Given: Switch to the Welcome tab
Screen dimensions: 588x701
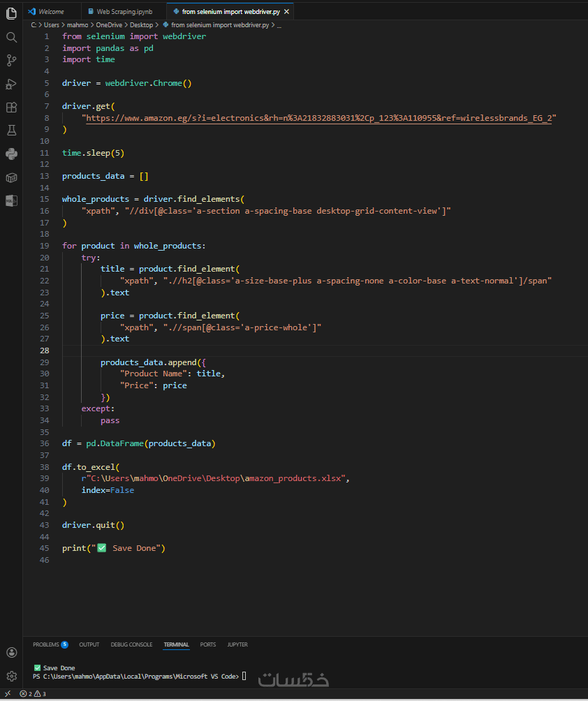Looking at the screenshot, I should tap(51, 12).
